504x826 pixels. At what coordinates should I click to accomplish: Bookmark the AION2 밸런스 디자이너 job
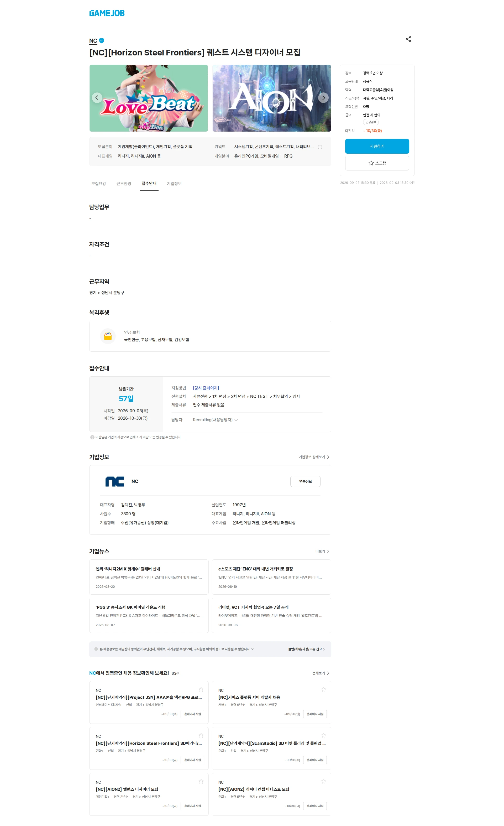point(201,781)
